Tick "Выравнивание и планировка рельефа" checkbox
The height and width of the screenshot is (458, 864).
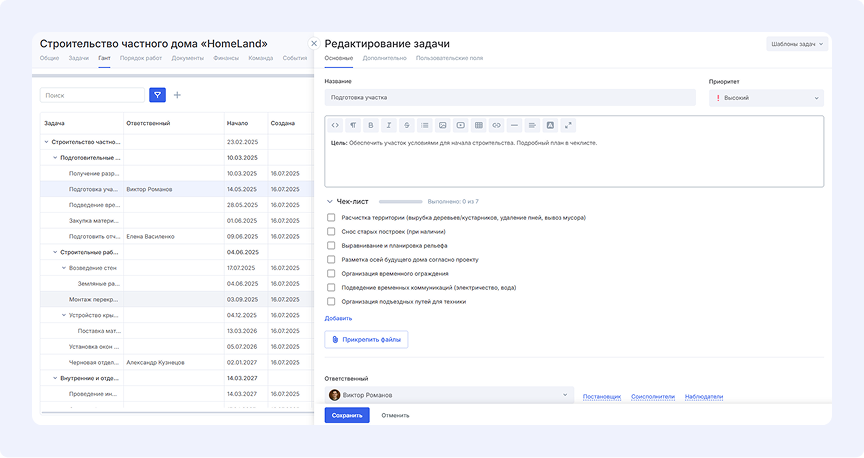(x=331, y=245)
